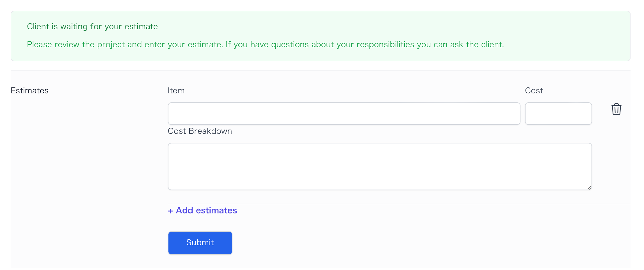The height and width of the screenshot is (270, 644).
Task: Click the Cost Breakdown label
Action: coord(200,131)
